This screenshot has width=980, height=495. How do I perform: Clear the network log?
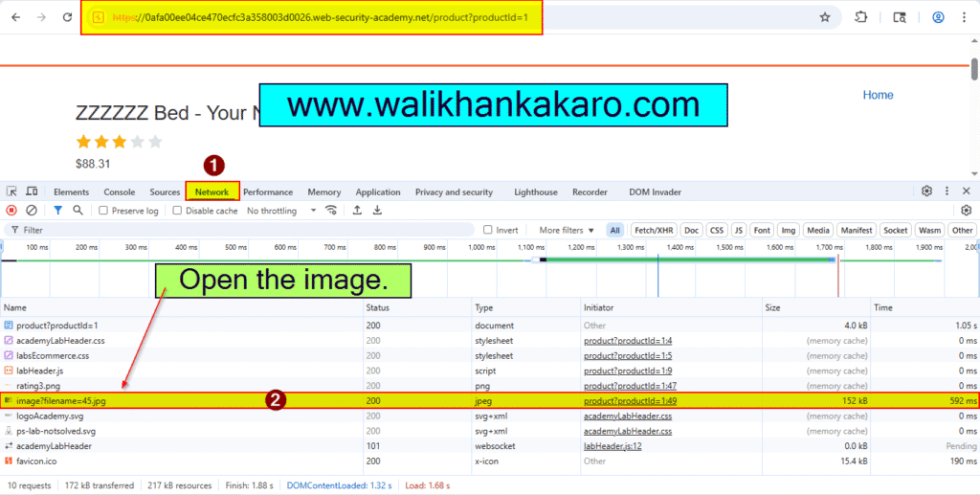32,211
